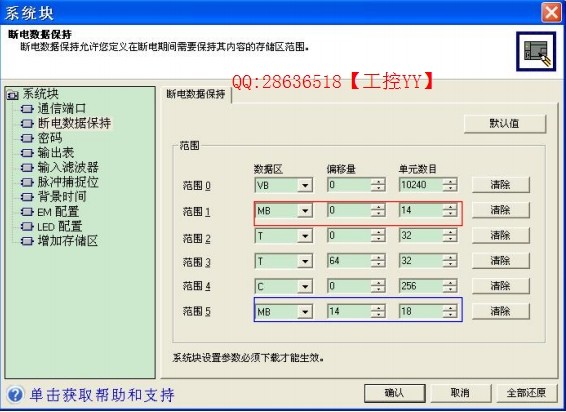
Task: Click the icon next to 密码
Action: tap(27, 138)
